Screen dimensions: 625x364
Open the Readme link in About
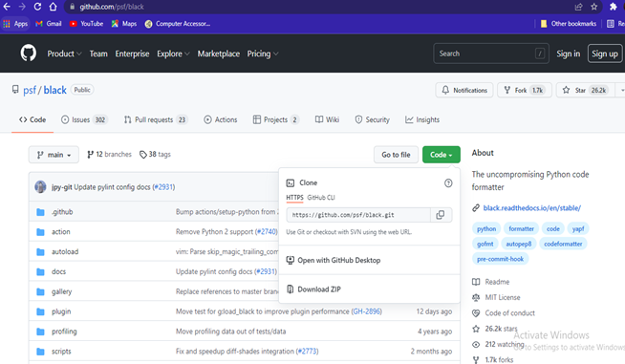point(490,282)
